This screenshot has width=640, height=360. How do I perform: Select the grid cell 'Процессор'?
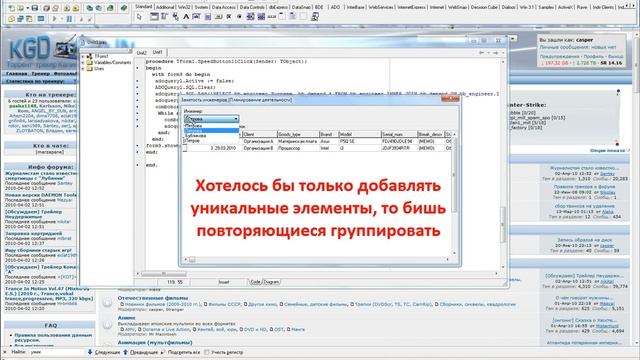[298, 148]
